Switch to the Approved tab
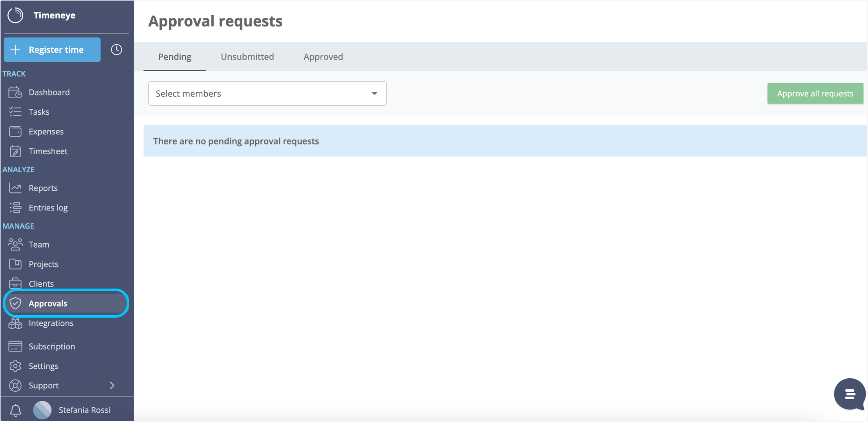Screen dimensions: 868x422 323,56
